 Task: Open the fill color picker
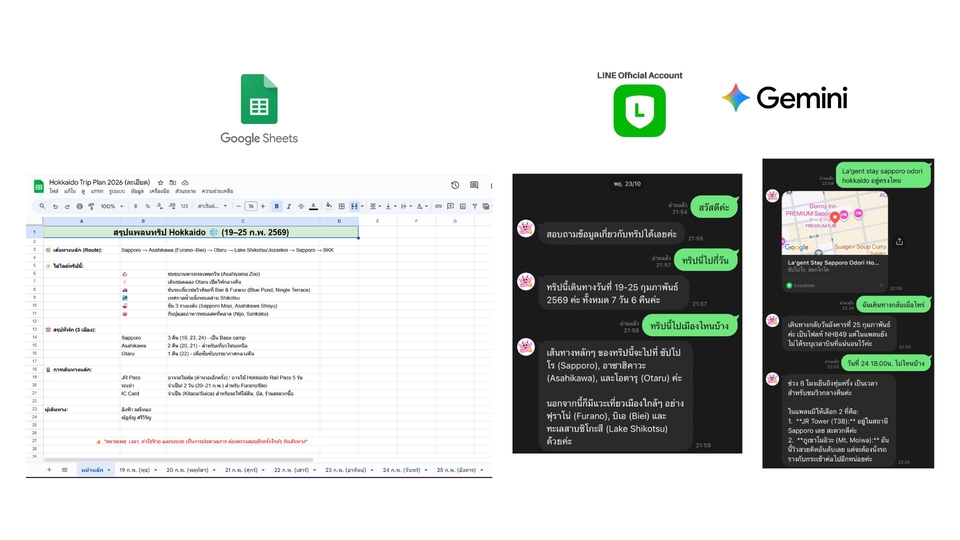tap(329, 206)
